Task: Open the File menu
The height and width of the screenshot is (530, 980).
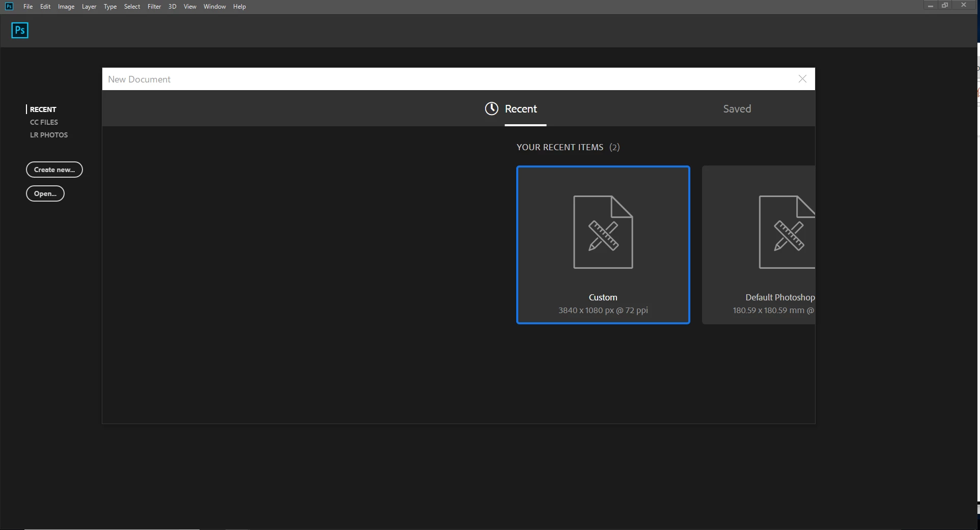Action: point(28,7)
